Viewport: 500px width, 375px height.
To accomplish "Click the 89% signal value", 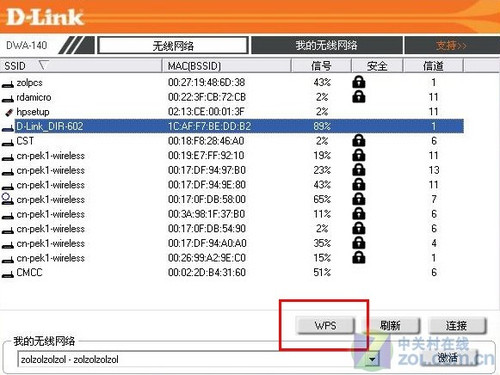I will 322,126.
